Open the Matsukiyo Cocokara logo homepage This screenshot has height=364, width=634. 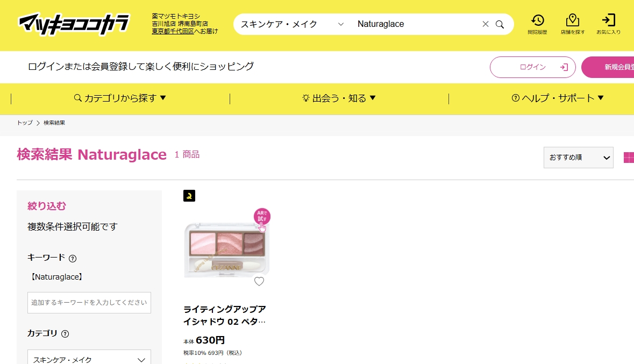(x=74, y=24)
